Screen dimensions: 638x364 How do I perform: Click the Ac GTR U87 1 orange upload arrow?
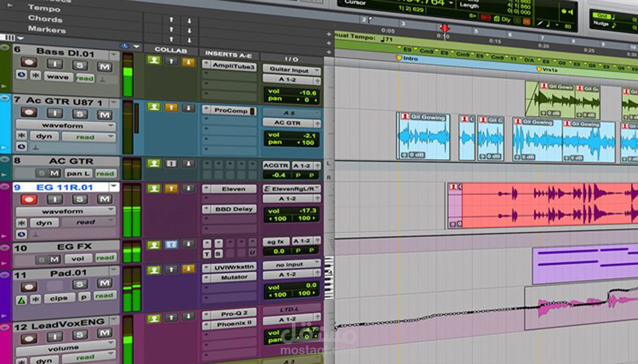click(x=171, y=108)
